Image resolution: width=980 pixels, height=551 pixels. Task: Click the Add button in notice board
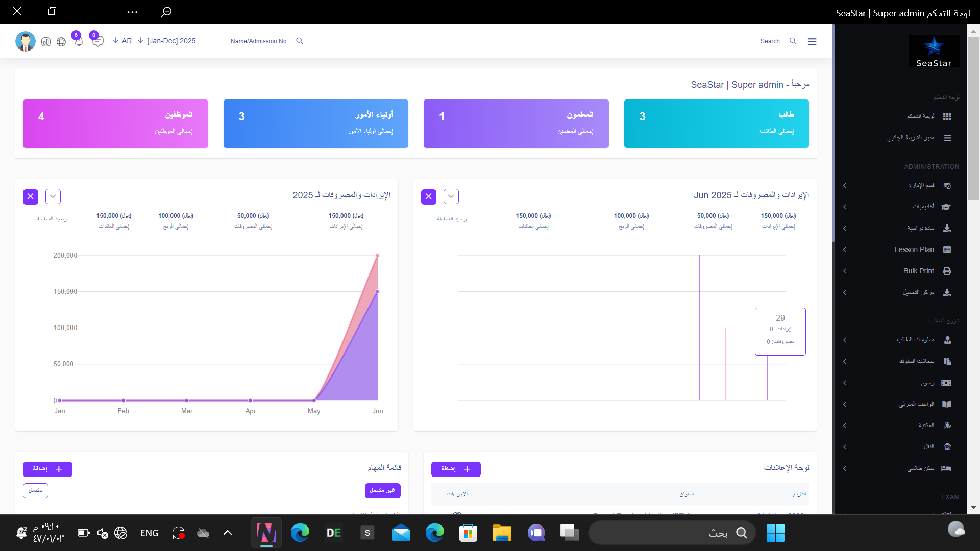(x=456, y=469)
